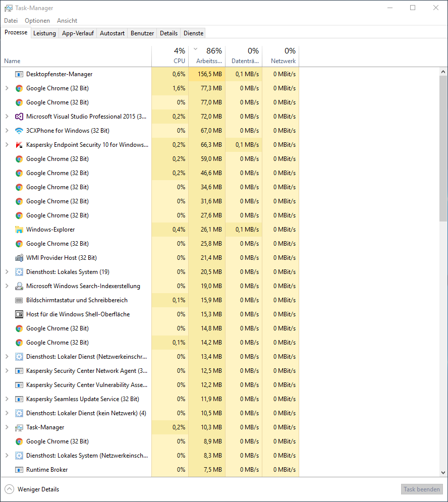The image size is (448, 502).
Task: Click the process list vertical scrollbar thumb
Action: pos(443,148)
